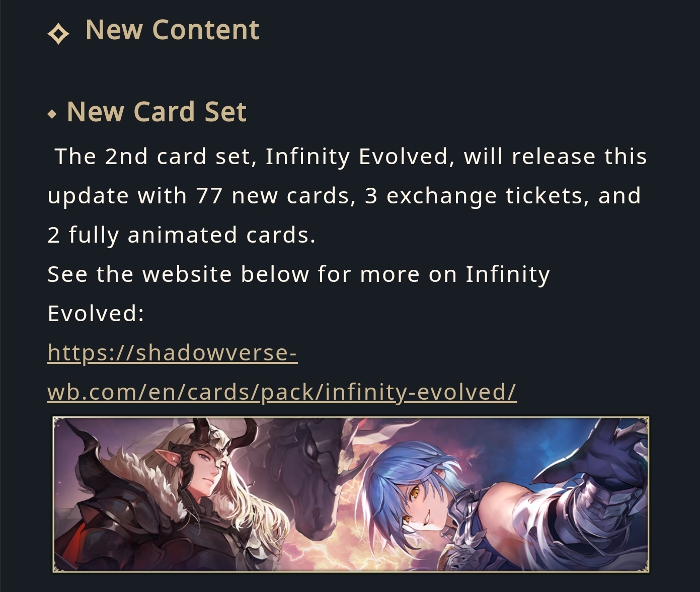Click the word "Evolved:" above the link
Viewport: 700px width, 592px height.
click(96, 314)
